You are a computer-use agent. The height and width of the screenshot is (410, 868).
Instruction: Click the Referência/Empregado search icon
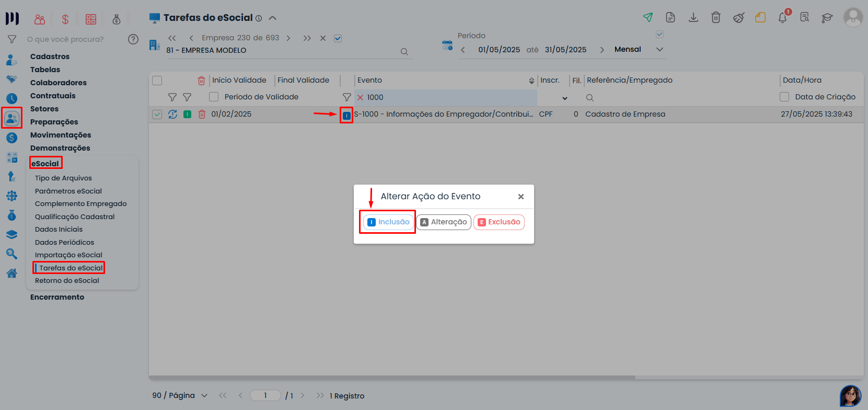pos(590,98)
